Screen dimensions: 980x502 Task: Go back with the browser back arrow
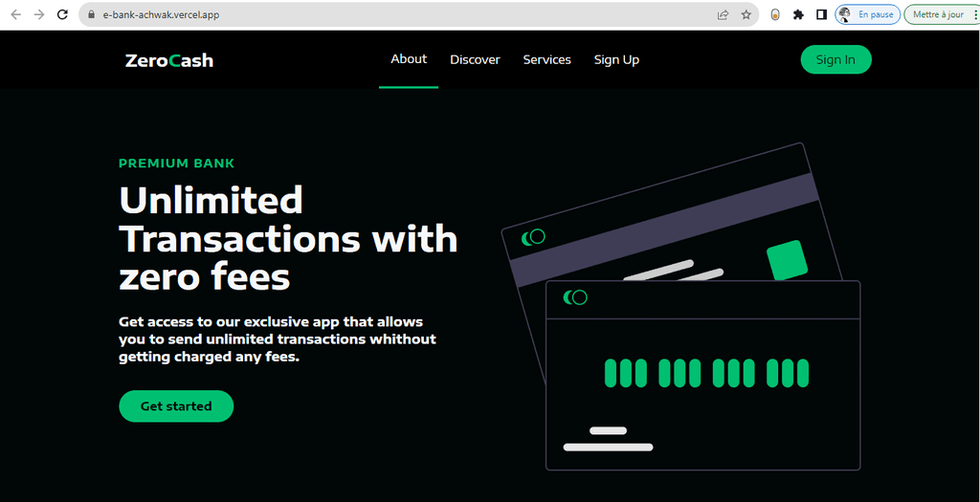[x=15, y=14]
